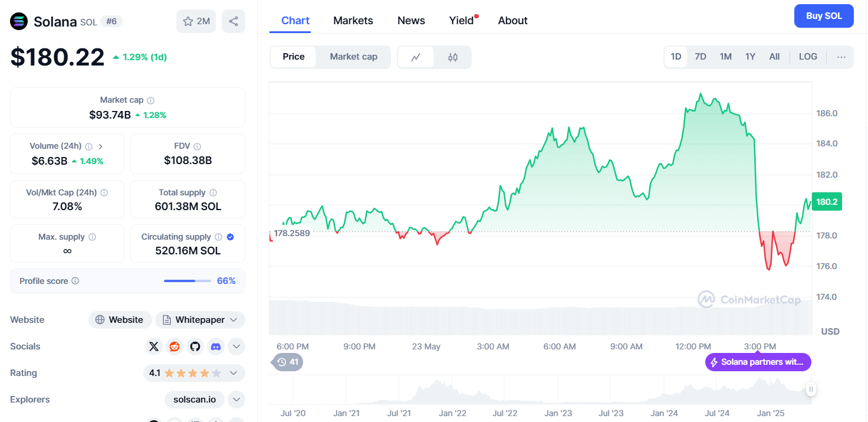This screenshot has height=422, width=868.
Task: Click the historical overview mini chart
Action: coord(540,390)
